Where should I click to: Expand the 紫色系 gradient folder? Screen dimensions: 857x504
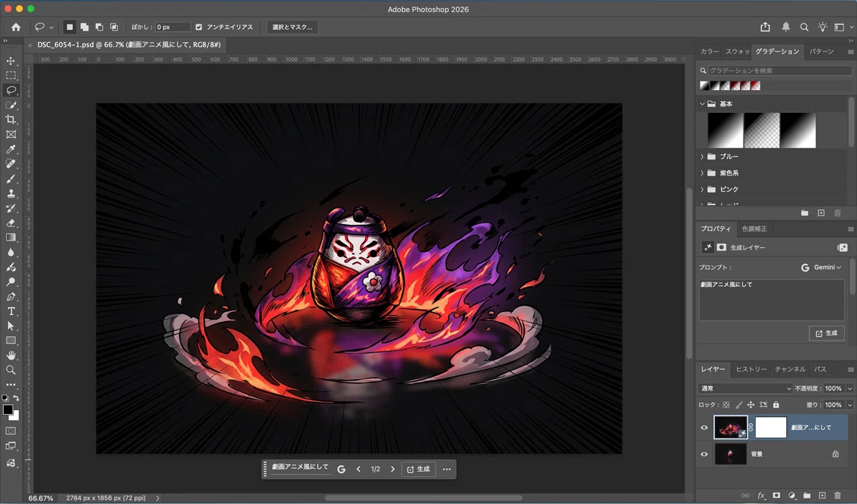(x=702, y=173)
